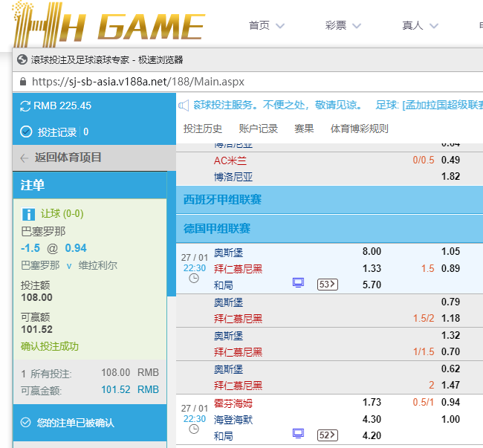Go back via 返回体育项目
Image resolution: width=483 pixels, height=448 pixels.
(68, 158)
